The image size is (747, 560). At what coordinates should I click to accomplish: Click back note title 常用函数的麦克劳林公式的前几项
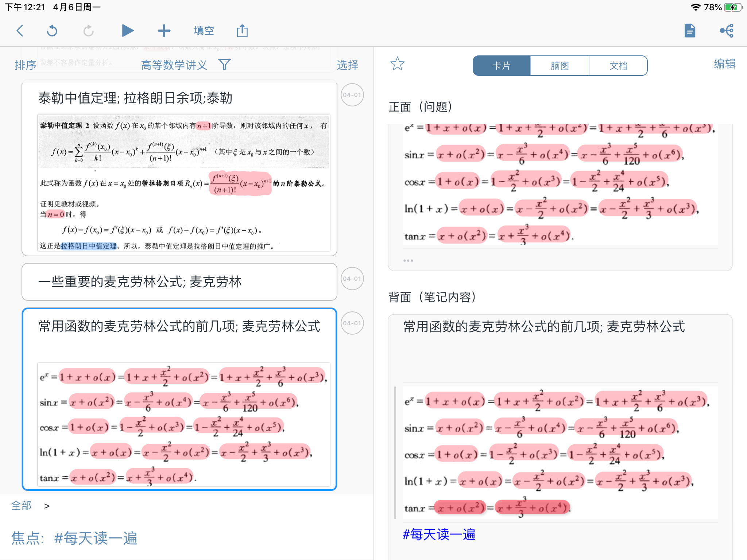pyautogui.click(x=544, y=327)
